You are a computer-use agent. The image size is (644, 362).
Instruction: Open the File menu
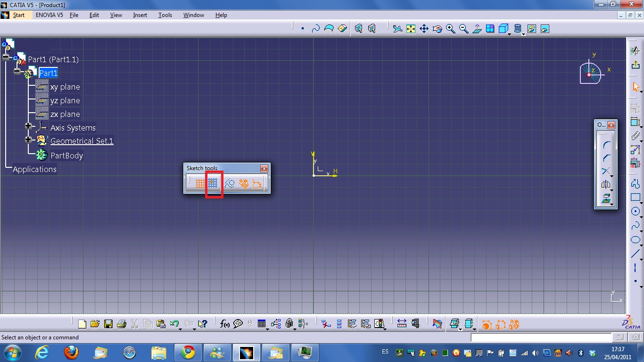pyautogui.click(x=74, y=15)
